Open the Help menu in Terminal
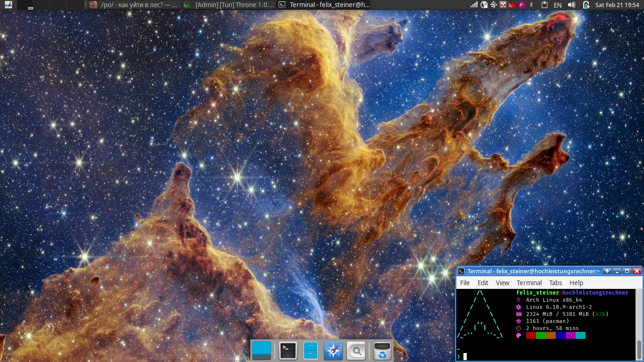The image size is (644, 362). pyautogui.click(x=576, y=283)
